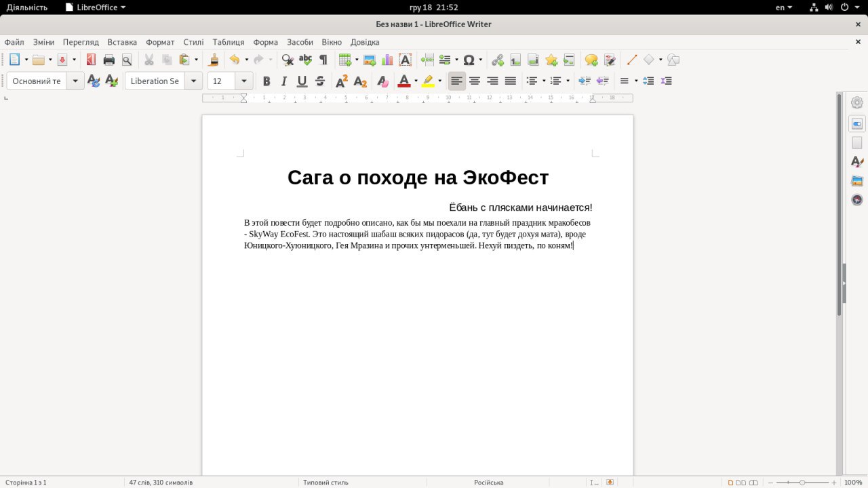This screenshot has width=868, height=488.
Task: Open the Файл menu
Action: [14, 42]
